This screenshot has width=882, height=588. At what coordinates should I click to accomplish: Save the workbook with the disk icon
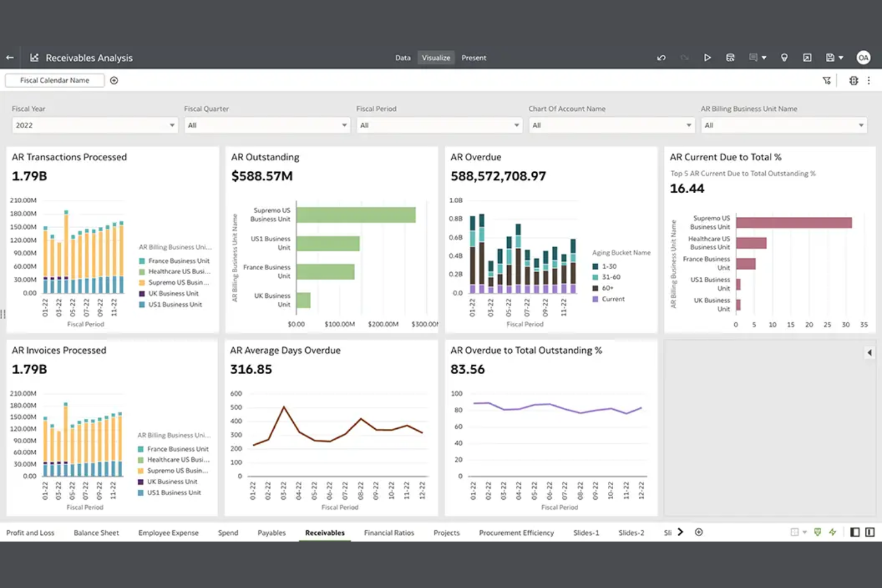(830, 58)
